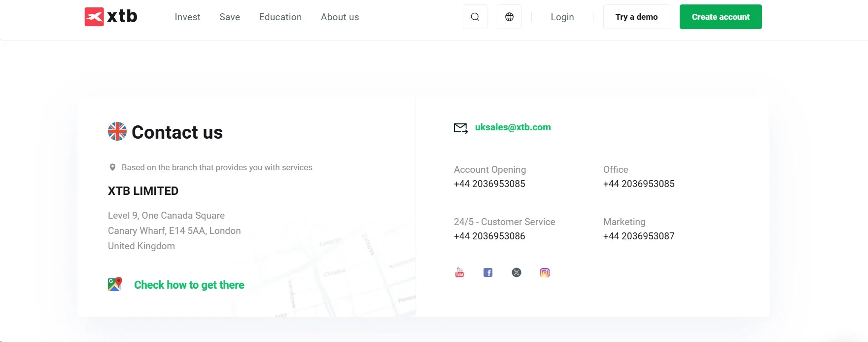Screen dimensions: 868x342
Task: Open XTB Facebook page icon
Action: pyautogui.click(x=488, y=272)
